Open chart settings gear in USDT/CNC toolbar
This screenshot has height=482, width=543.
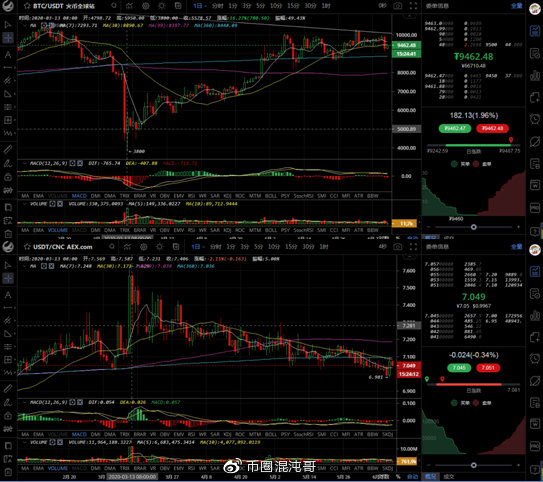coord(144,247)
